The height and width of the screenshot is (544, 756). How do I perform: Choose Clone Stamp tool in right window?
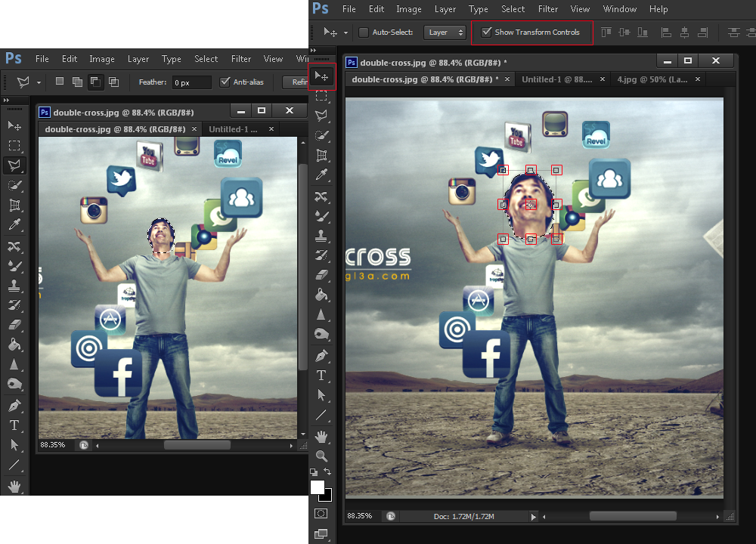pos(321,235)
